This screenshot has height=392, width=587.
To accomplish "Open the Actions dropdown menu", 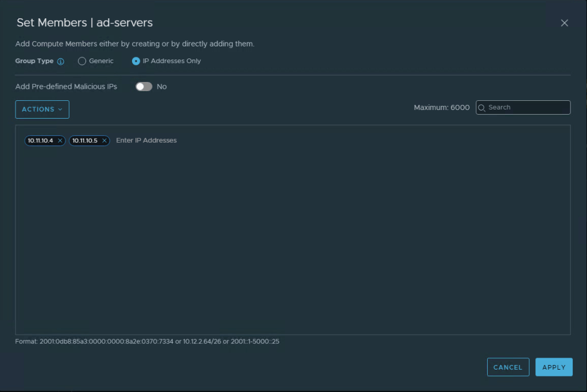I will (x=42, y=109).
